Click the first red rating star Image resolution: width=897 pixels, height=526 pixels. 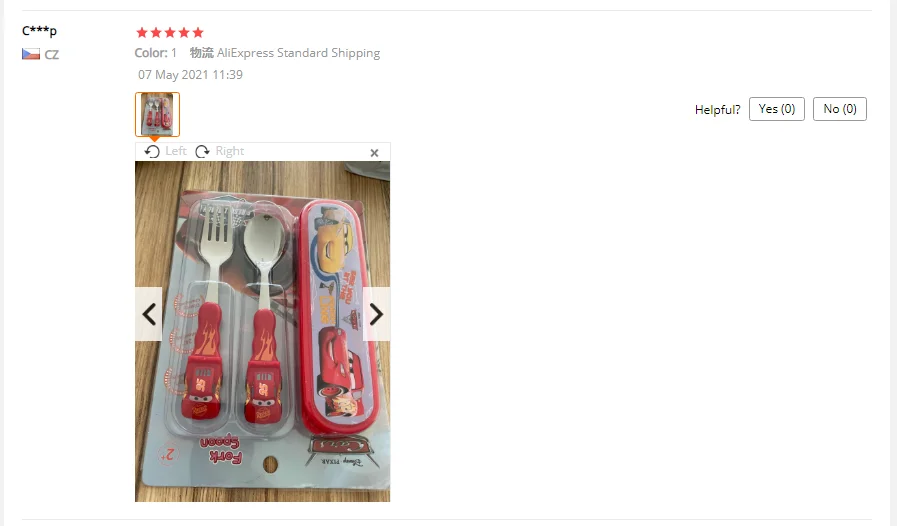pyautogui.click(x=142, y=33)
